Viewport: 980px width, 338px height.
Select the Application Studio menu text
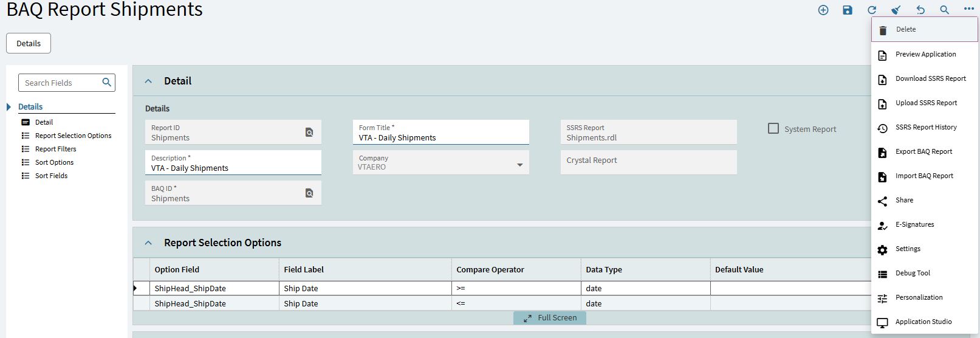[x=923, y=322]
